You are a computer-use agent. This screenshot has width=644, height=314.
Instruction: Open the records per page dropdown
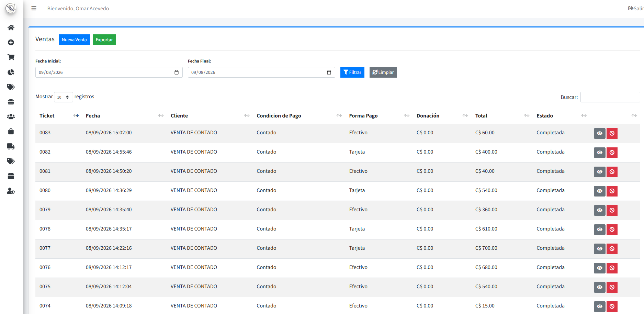[64, 97]
